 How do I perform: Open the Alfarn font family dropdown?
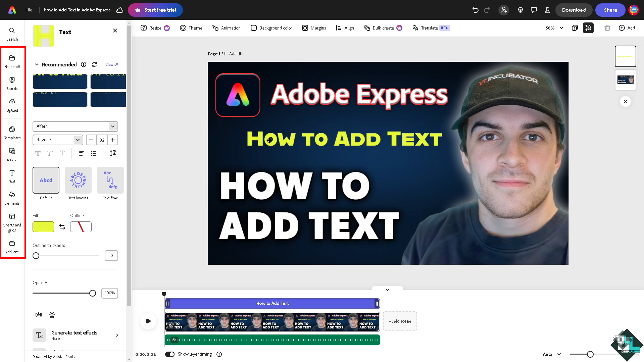pos(75,126)
